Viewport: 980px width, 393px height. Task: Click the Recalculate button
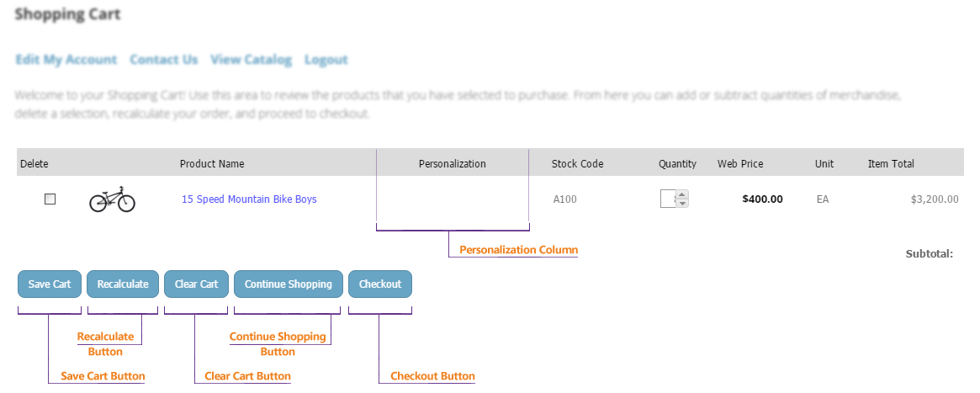tap(123, 284)
